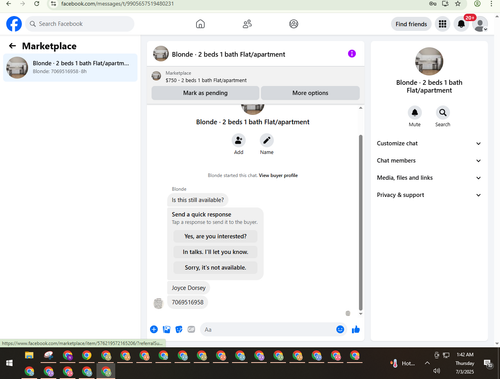Open the Home feed icon
The image size is (500, 379).
click(200, 24)
